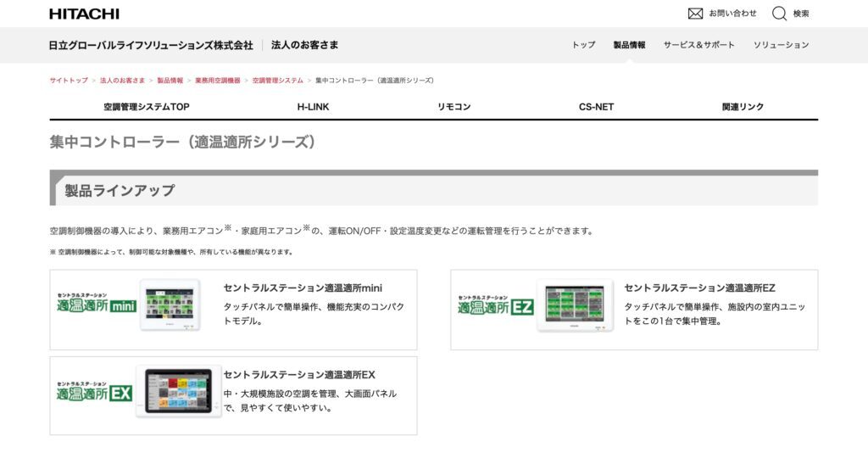868x453 pixels.
Task: Click 適温適所EZ product device image
Action: tap(576, 305)
